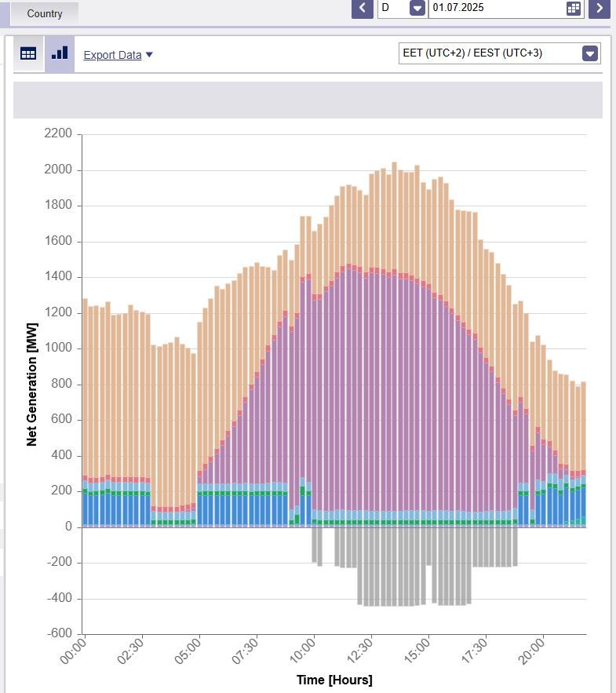
Task: Go to next day arrow
Action: tap(599, 8)
